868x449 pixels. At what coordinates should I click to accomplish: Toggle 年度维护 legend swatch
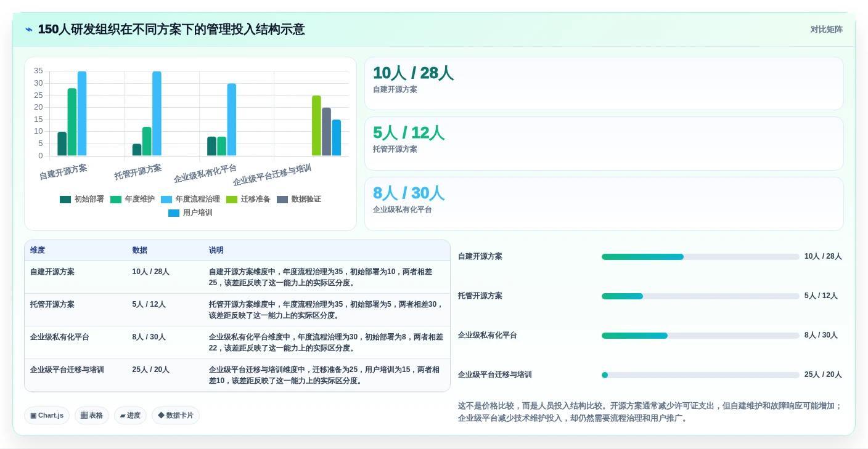[x=116, y=200]
